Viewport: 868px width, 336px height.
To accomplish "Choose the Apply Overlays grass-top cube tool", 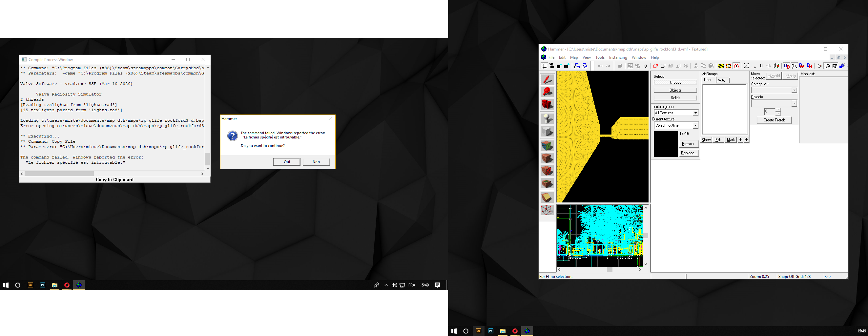I will point(547,183).
